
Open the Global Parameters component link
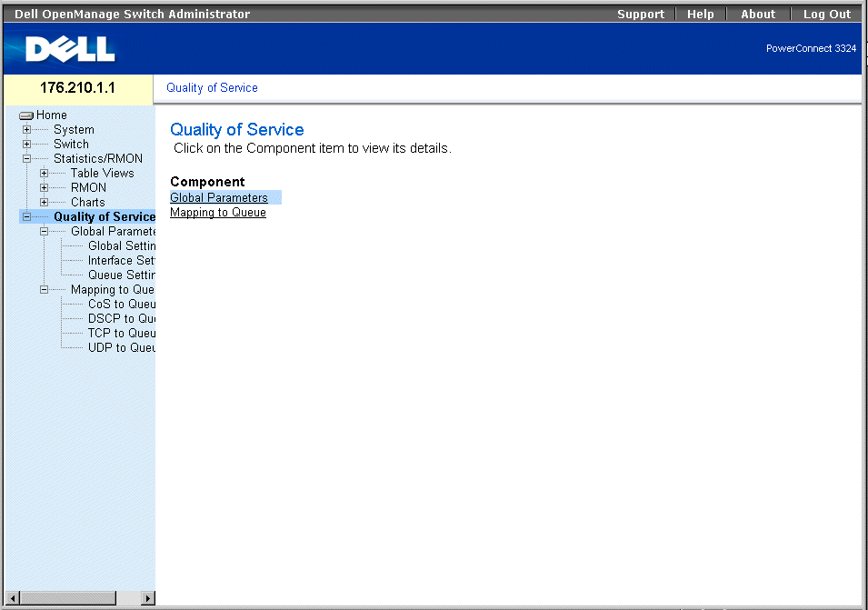tap(219, 197)
